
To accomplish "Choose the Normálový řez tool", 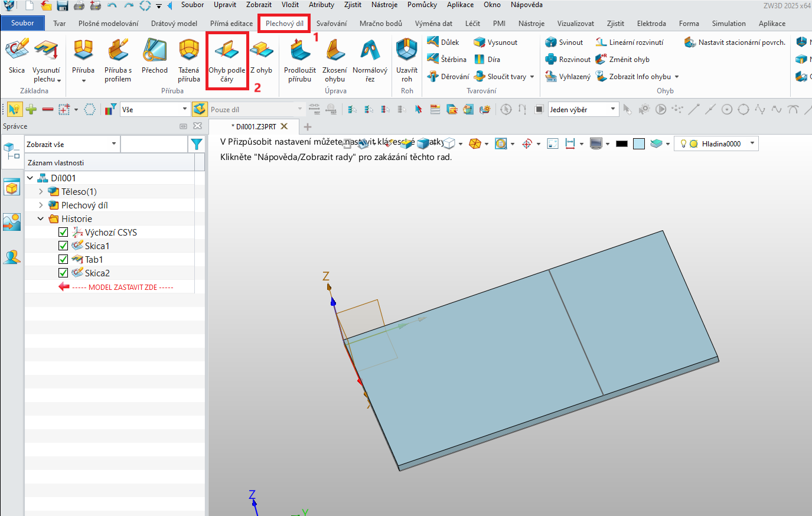I will [x=370, y=60].
